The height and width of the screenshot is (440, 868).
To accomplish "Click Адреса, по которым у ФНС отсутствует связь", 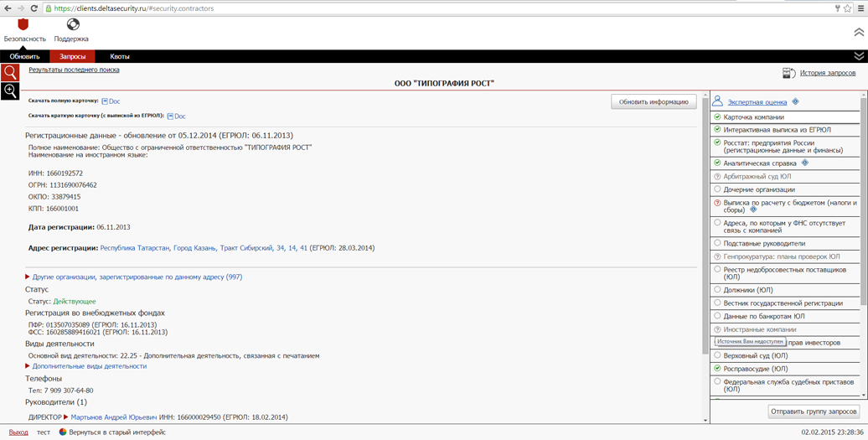I will coord(786,226).
